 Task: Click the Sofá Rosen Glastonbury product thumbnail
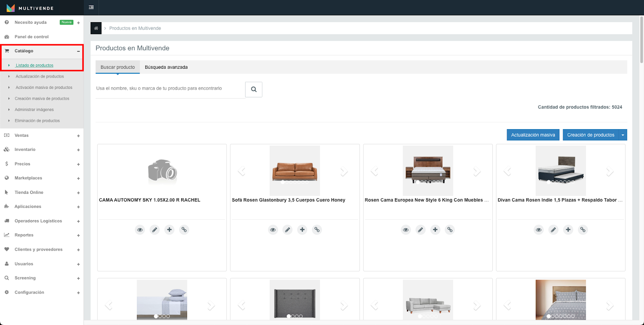tap(295, 171)
